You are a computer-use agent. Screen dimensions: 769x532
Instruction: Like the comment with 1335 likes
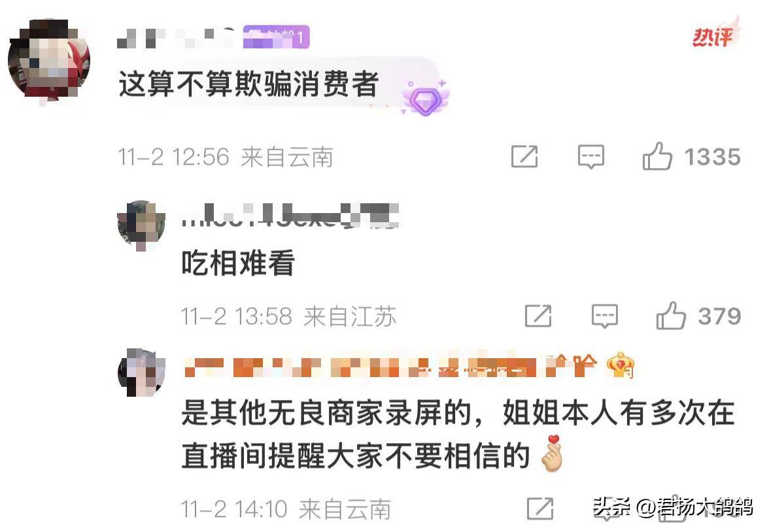tap(657, 156)
